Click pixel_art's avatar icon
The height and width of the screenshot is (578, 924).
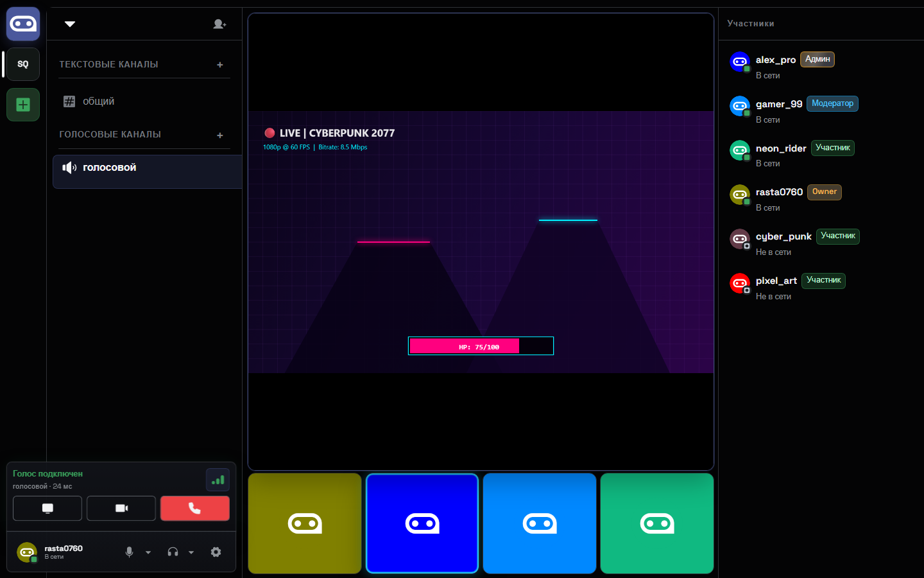pyautogui.click(x=740, y=283)
